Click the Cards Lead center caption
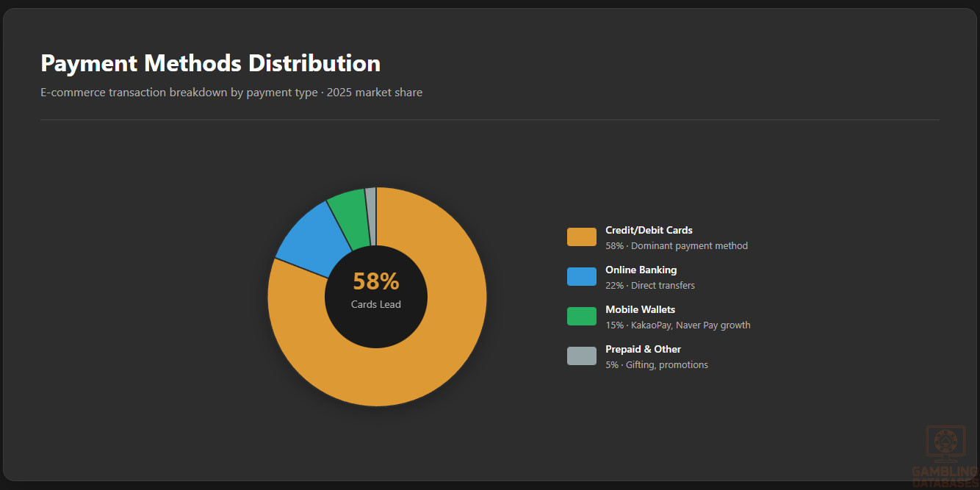This screenshot has width=980, height=490. click(x=376, y=304)
